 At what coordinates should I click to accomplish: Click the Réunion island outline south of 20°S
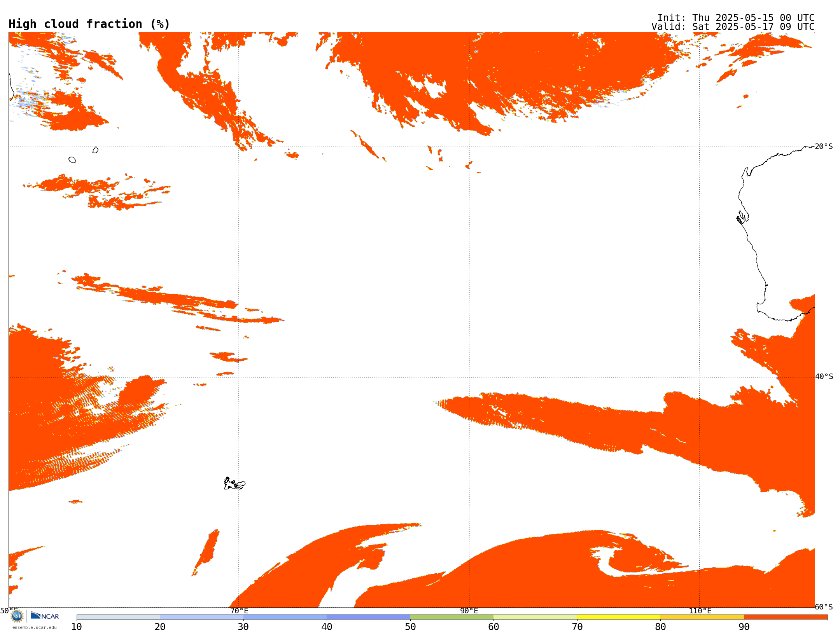tap(72, 160)
